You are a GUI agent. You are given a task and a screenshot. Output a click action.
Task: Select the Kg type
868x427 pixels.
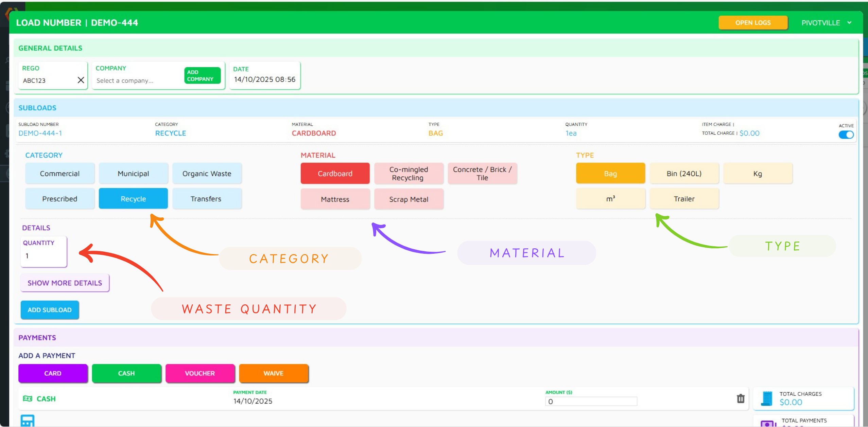[x=758, y=174]
